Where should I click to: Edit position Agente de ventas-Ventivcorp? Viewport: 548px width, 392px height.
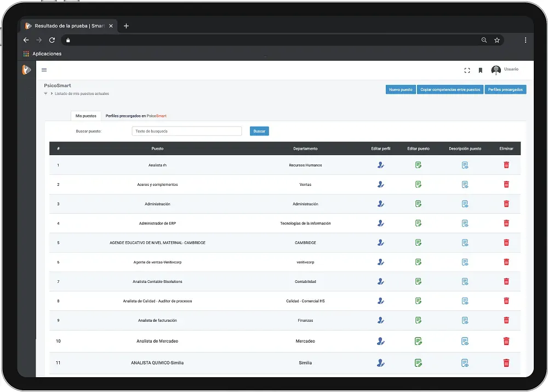coord(418,262)
